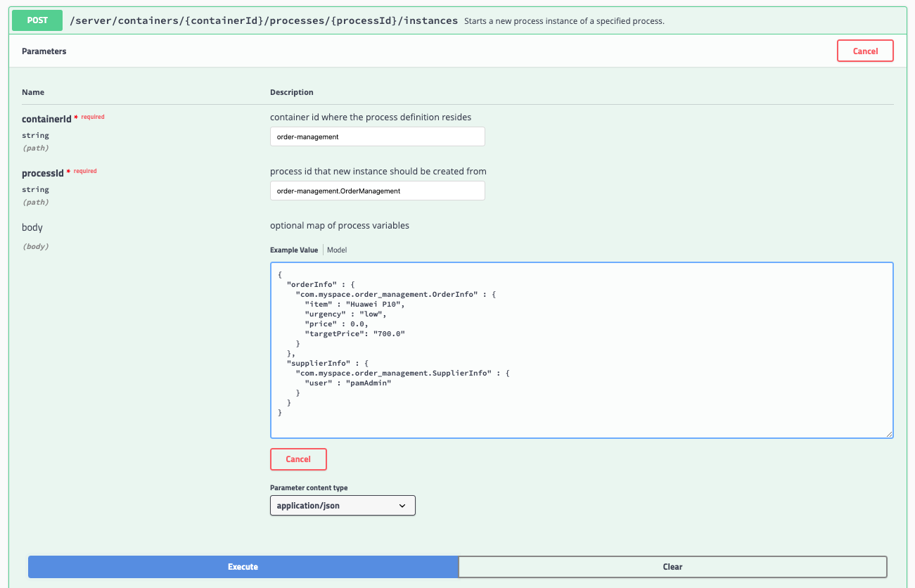This screenshot has width=915, height=588.
Task: Edit the processId input field
Action: [x=378, y=191]
